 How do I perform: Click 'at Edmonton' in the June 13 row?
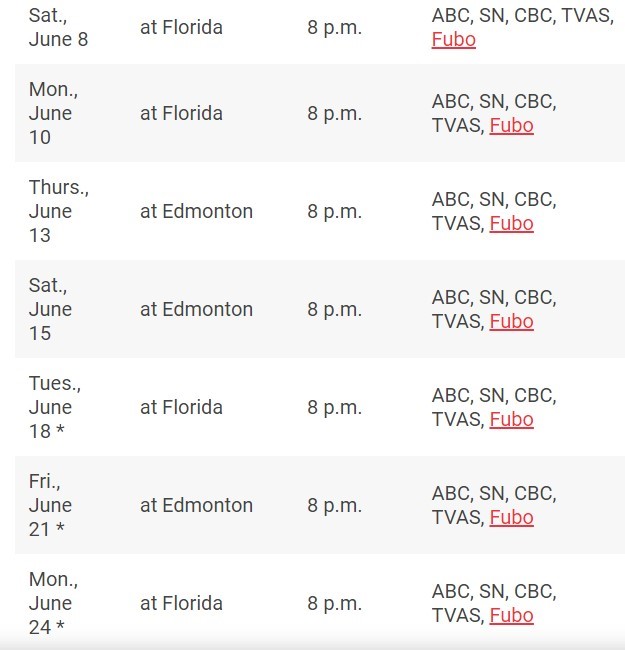pos(196,211)
